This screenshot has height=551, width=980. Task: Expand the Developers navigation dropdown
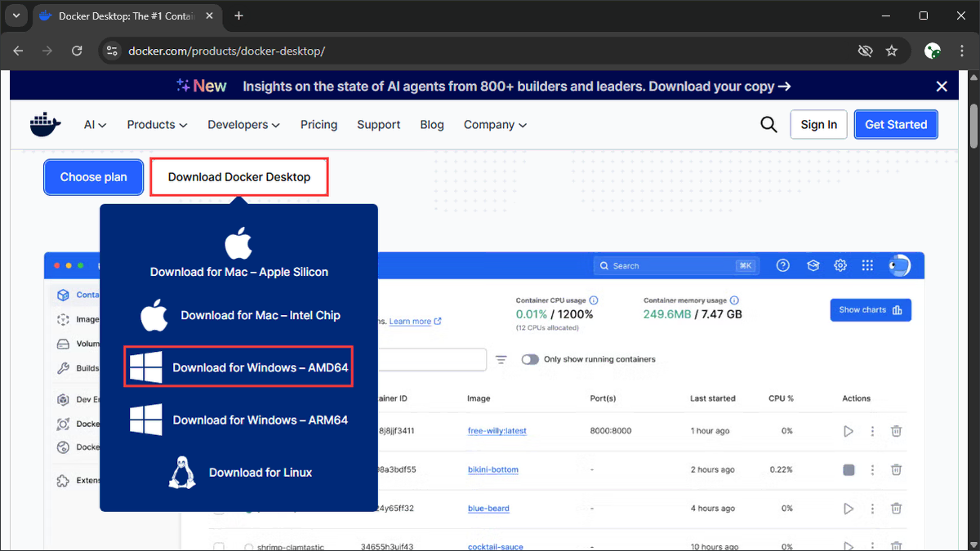(x=243, y=125)
